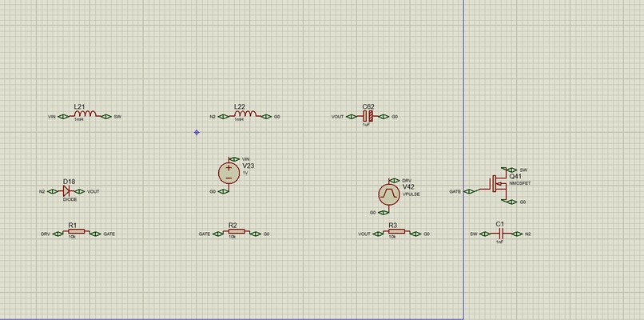Select resistor R2 symbol
This screenshot has width=644, height=320.
(x=237, y=231)
